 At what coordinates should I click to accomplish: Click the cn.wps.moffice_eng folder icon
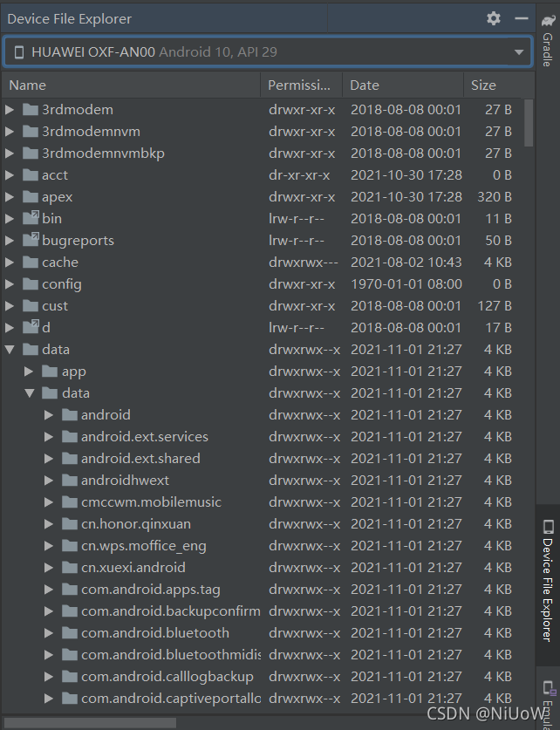pos(70,546)
